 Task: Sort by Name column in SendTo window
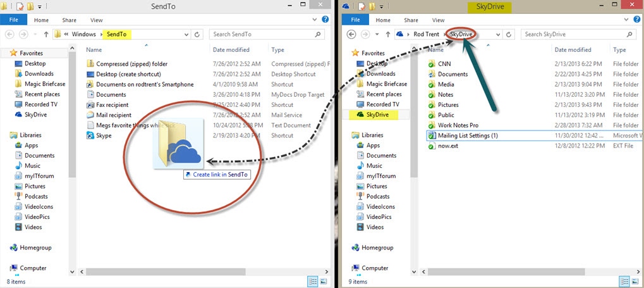[x=94, y=50]
